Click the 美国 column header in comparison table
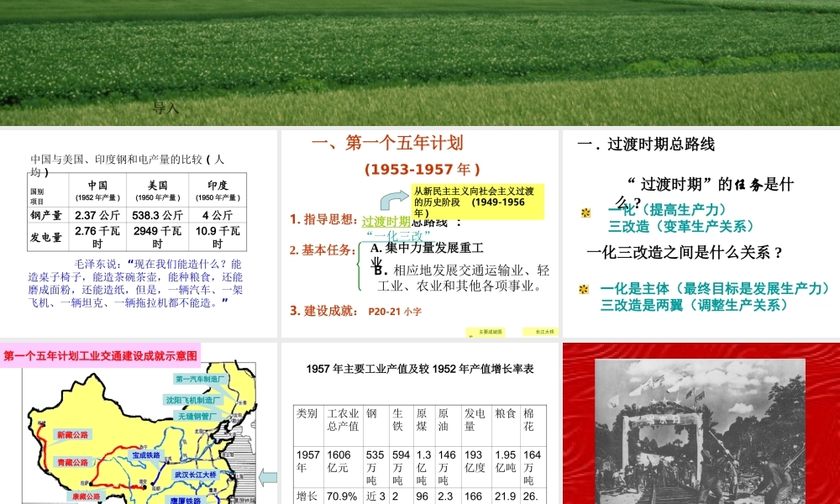Screen dimensions: 840x504 pyautogui.click(x=158, y=190)
